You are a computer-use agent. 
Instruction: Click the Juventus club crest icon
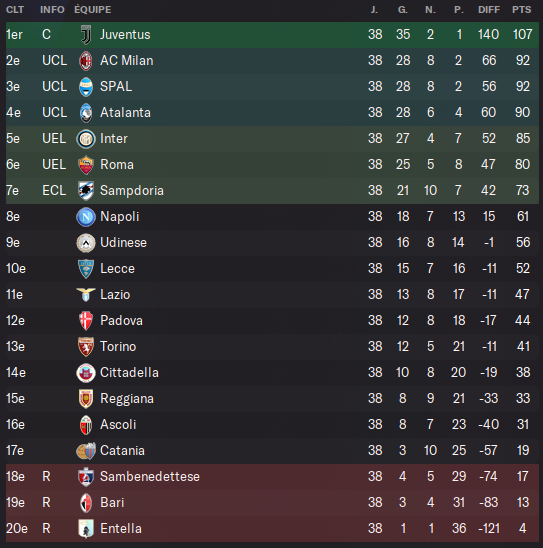[x=86, y=35]
